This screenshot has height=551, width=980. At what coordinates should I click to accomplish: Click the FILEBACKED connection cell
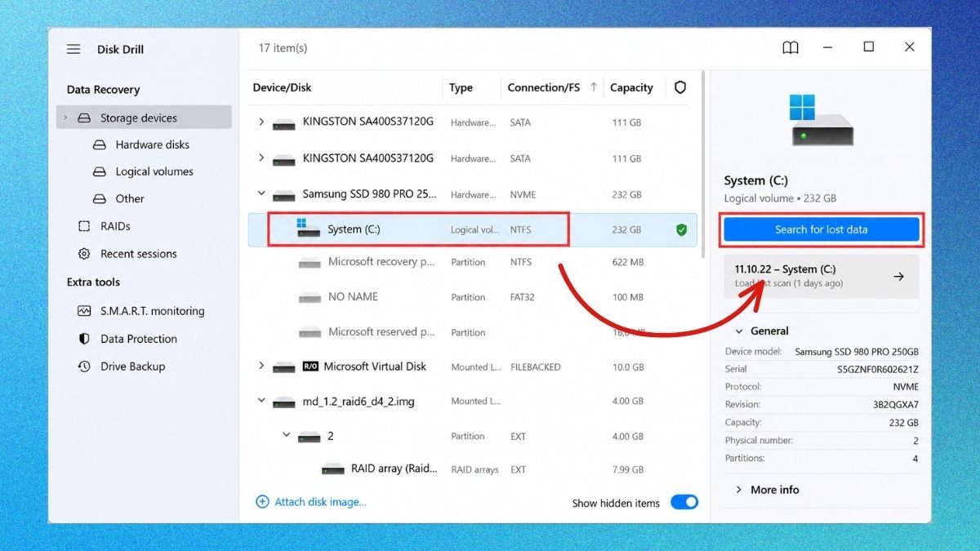pyautogui.click(x=536, y=367)
